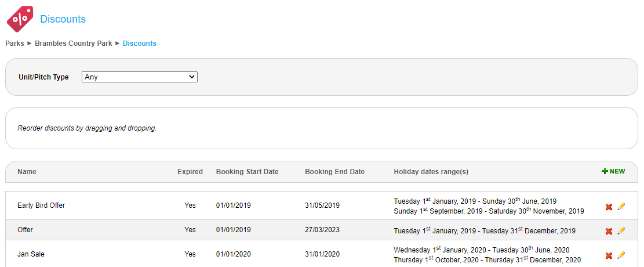Click the Name column header
The width and height of the screenshot is (644, 267).
click(27, 172)
